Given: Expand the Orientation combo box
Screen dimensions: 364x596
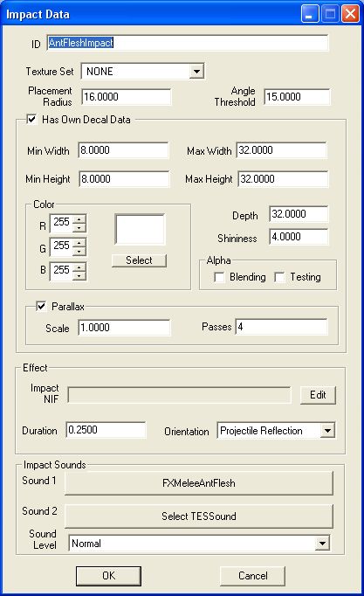Looking at the screenshot, I should 327,431.
